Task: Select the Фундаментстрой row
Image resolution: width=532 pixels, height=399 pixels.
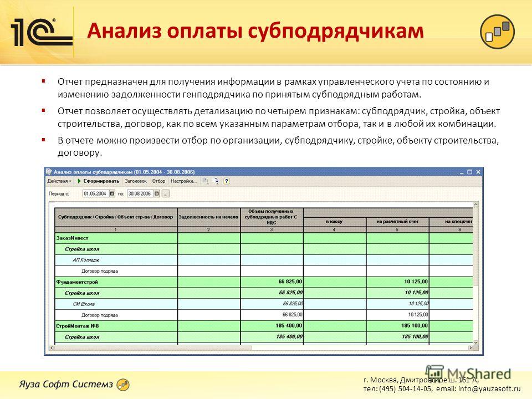Action: (264, 282)
